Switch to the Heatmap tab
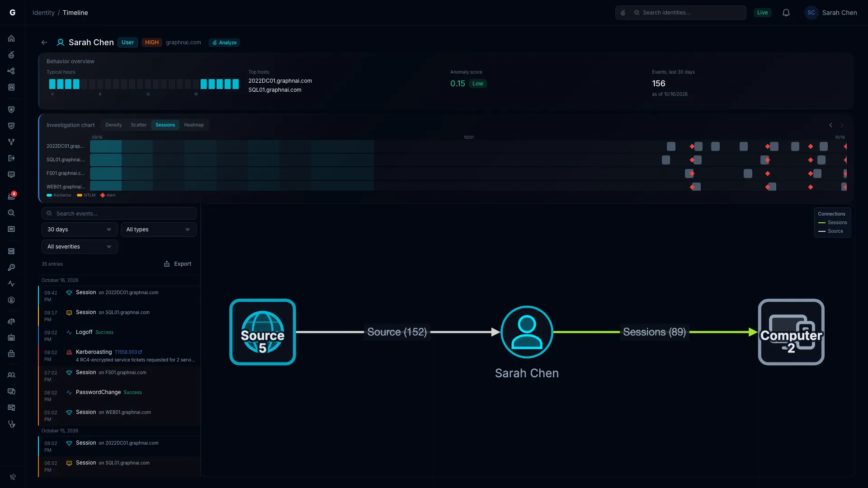This screenshot has height=488, width=868. pyautogui.click(x=193, y=125)
